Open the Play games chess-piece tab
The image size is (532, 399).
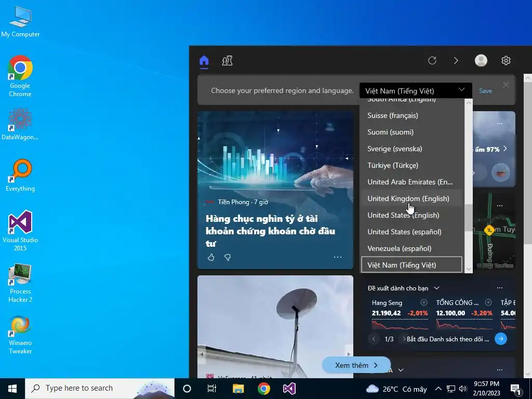(227, 61)
